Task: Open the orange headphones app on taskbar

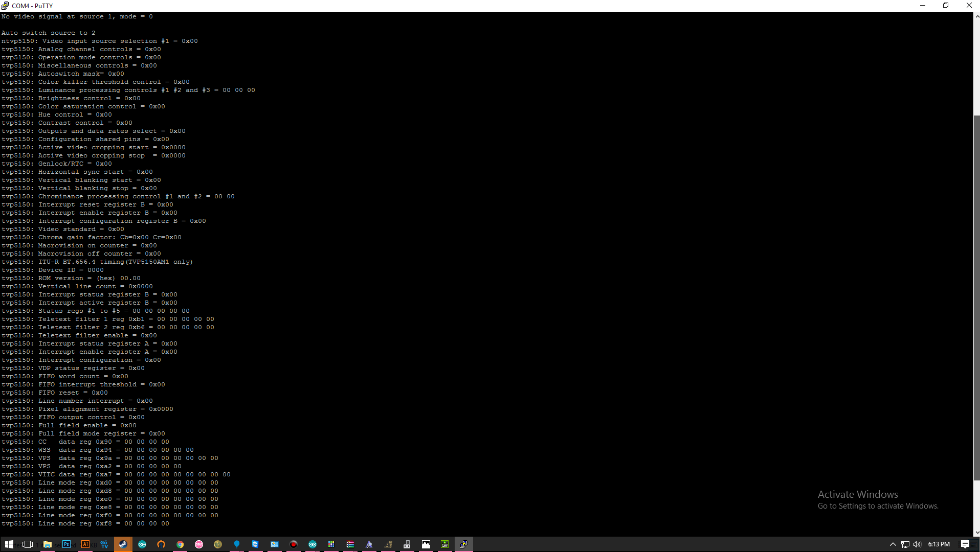Action: point(161,544)
